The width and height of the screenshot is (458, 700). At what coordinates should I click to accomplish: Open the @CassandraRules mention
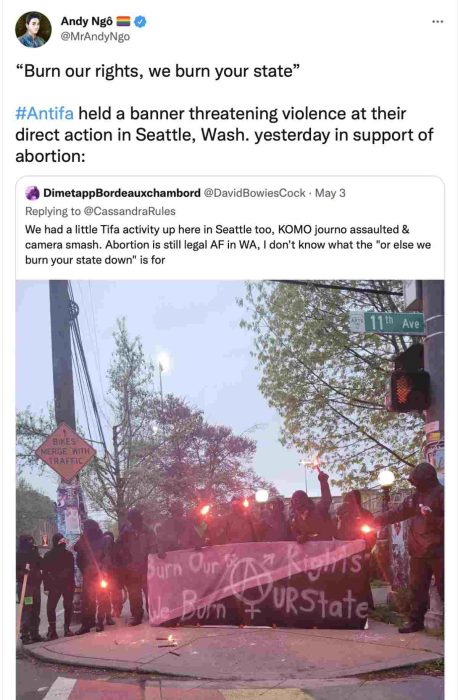coord(129,211)
